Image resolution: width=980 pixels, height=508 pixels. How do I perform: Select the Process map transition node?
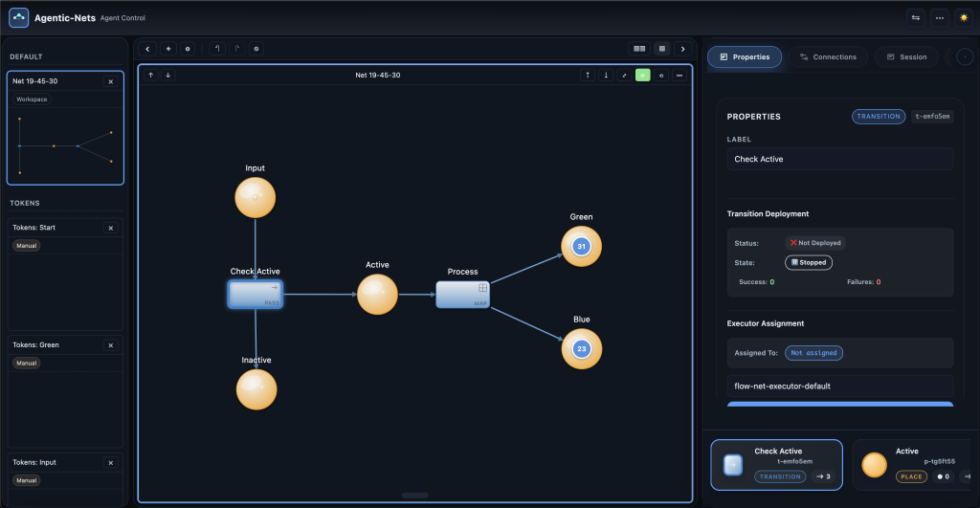pyautogui.click(x=462, y=295)
